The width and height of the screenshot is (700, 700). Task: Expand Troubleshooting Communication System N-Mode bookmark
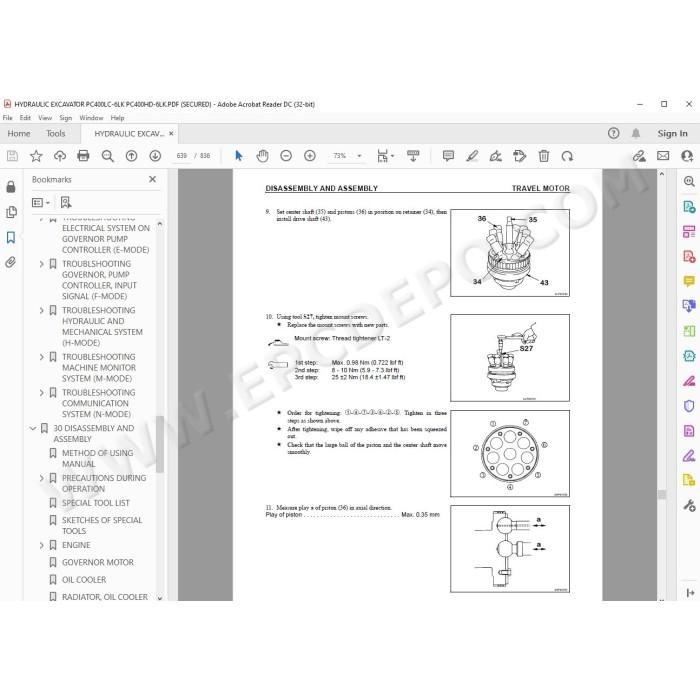point(42,392)
